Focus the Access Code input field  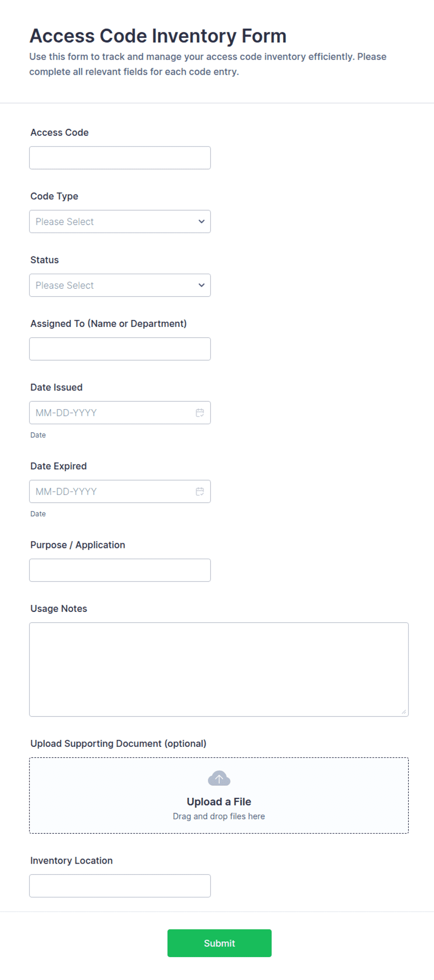120,158
